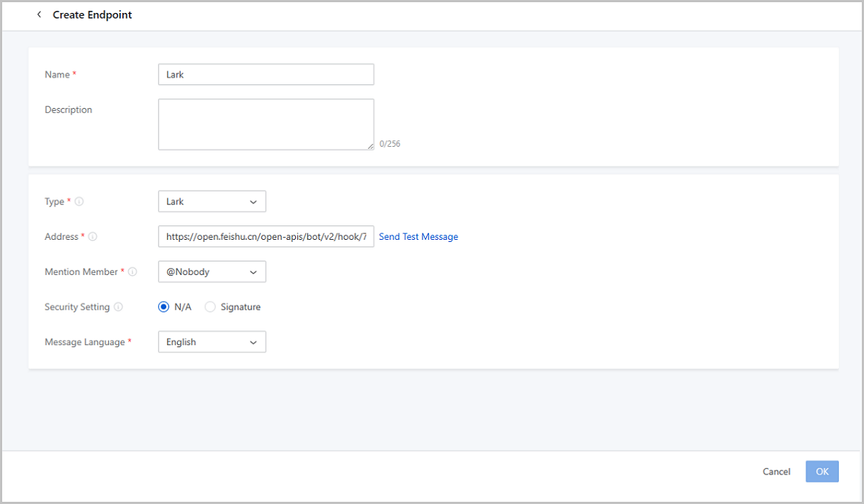Go back using the arrow beside Create Endpoint

[39, 14]
